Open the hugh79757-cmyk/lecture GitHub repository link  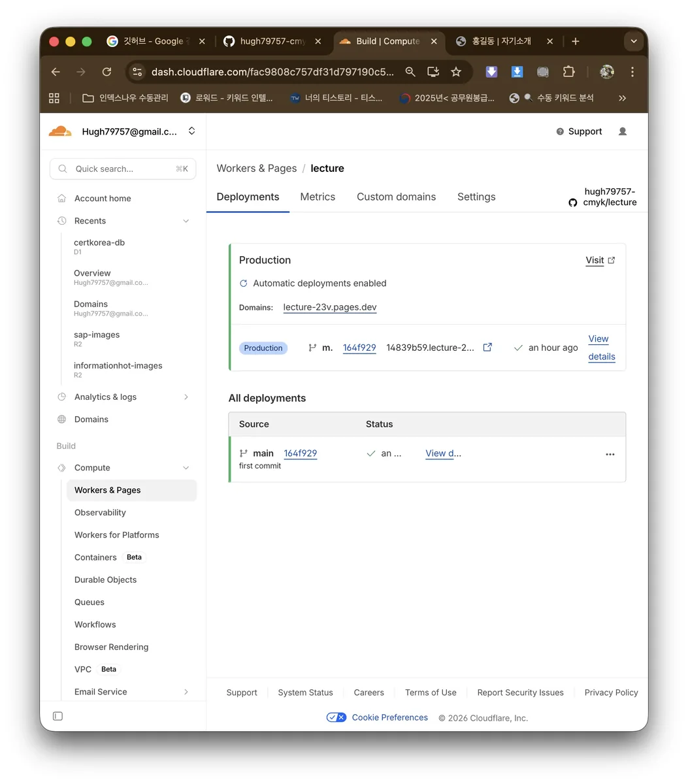click(x=602, y=197)
